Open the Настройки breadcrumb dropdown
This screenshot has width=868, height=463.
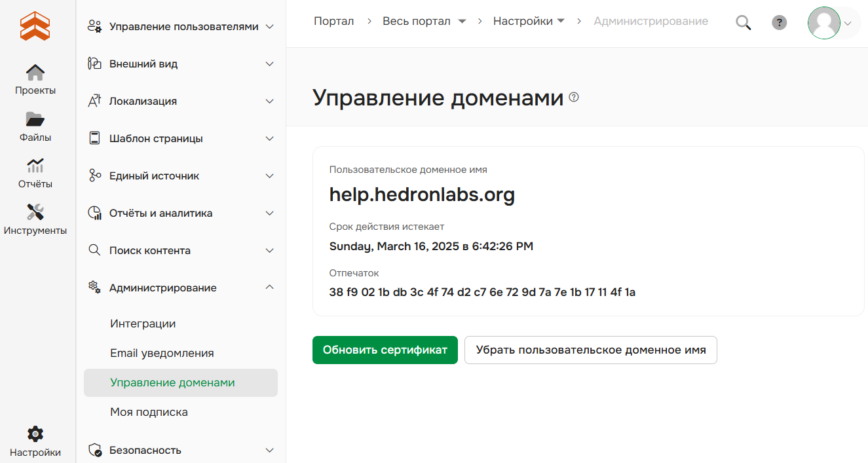[562, 20]
